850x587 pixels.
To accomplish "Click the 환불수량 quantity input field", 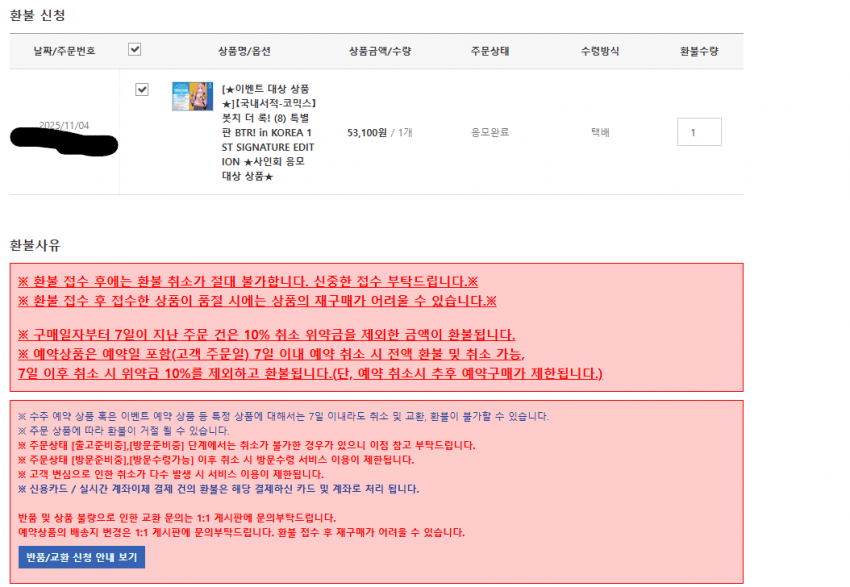I will 699,132.
